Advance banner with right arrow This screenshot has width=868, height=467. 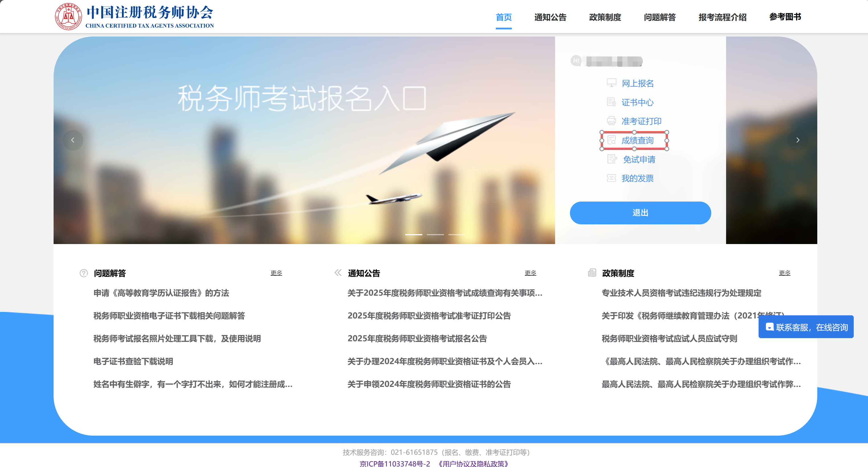pyautogui.click(x=797, y=140)
